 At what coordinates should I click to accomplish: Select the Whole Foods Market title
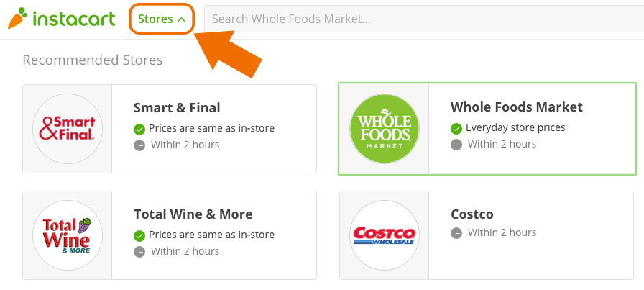click(x=516, y=107)
